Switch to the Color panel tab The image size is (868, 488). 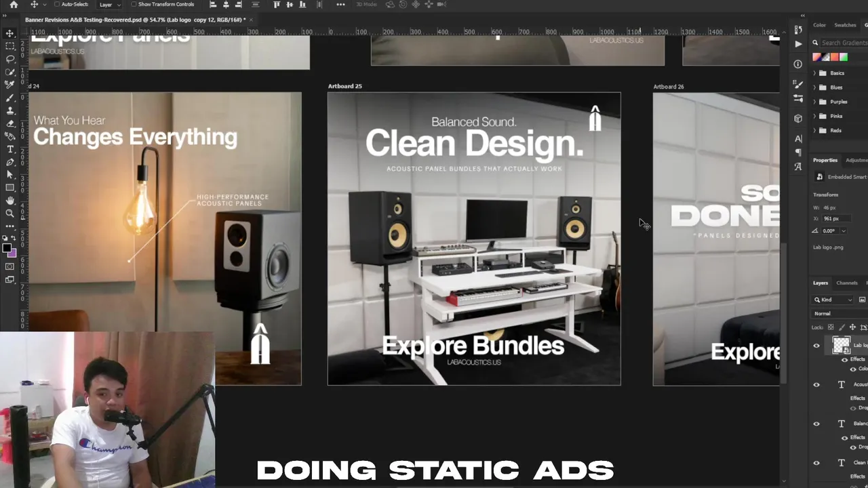pyautogui.click(x=820, y=25)
